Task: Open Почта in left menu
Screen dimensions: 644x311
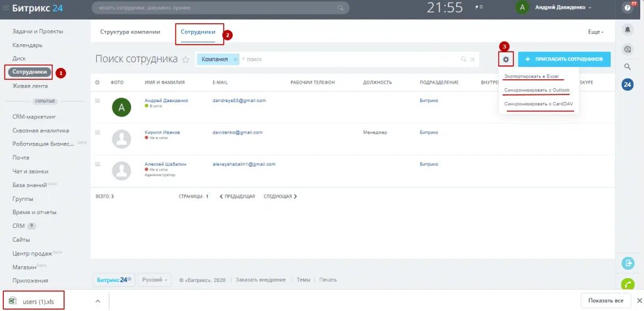Action: coord(21,157)
